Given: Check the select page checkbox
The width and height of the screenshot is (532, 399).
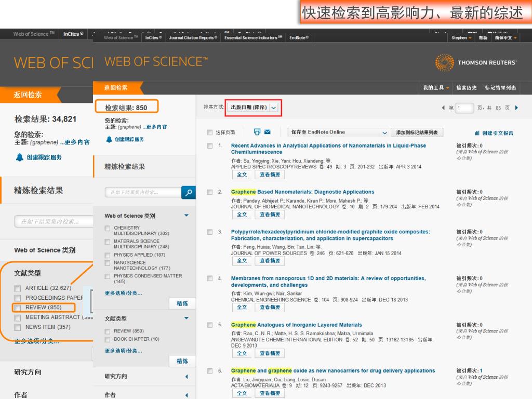Looking at the screenshot, I should 210,132.
